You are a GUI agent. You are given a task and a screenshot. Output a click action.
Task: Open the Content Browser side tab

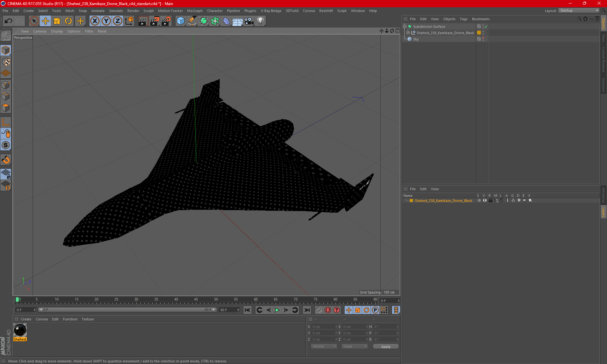(604, 59)
